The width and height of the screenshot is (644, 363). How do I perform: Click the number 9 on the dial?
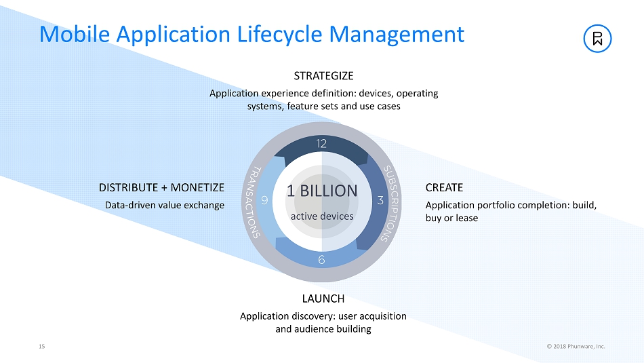[x=264, y=200]
